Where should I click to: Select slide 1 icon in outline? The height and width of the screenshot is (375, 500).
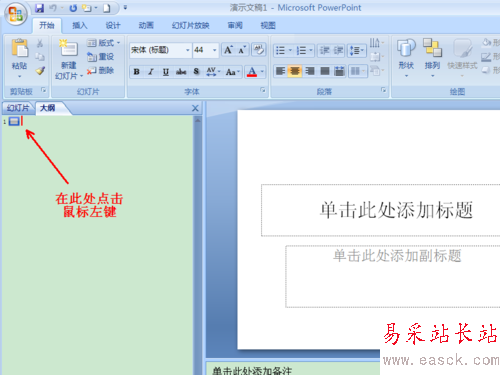pos(14,121)
